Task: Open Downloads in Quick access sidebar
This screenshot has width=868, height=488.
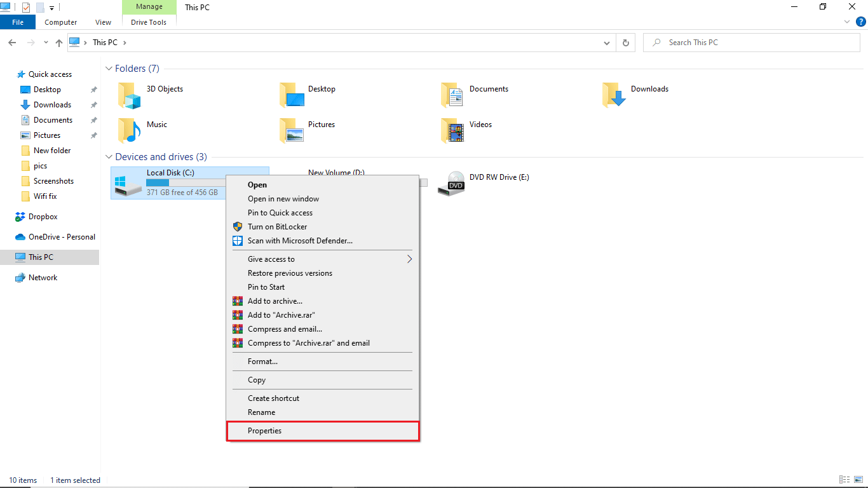Action: 52,105
